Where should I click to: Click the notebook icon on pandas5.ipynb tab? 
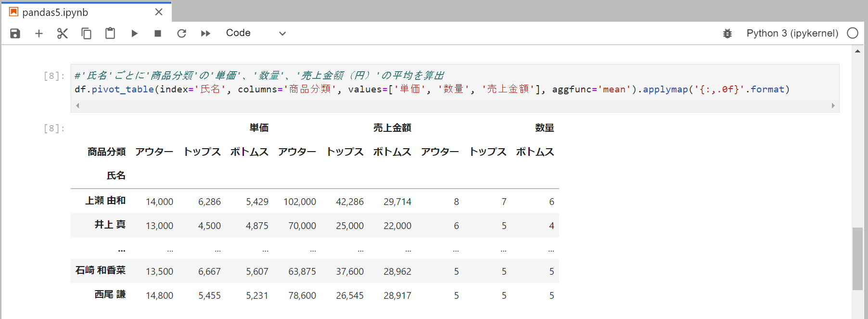14,12
